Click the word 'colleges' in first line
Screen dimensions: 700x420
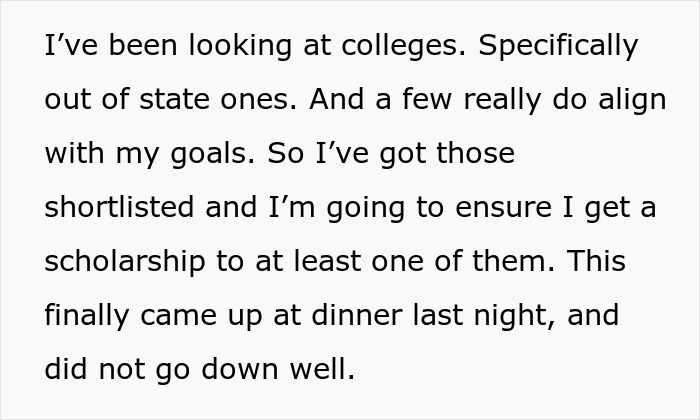pyautogui.click(x=404, y=46)
